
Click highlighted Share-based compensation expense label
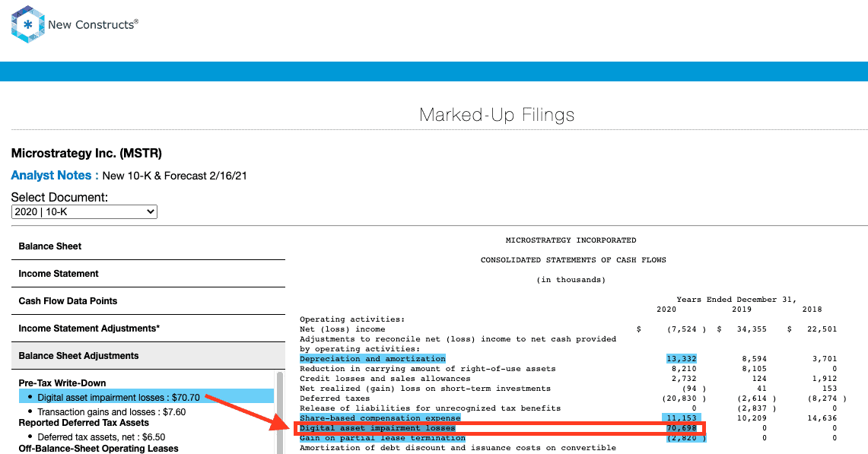pos(380,418)
